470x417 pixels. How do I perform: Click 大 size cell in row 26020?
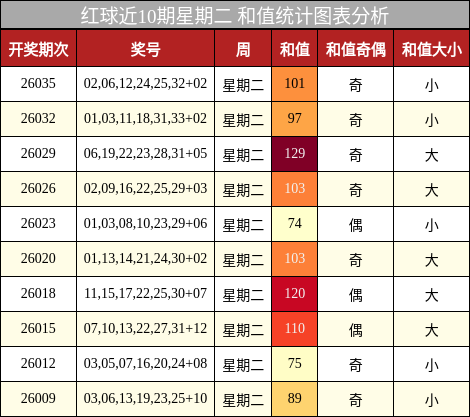(432, 260)
